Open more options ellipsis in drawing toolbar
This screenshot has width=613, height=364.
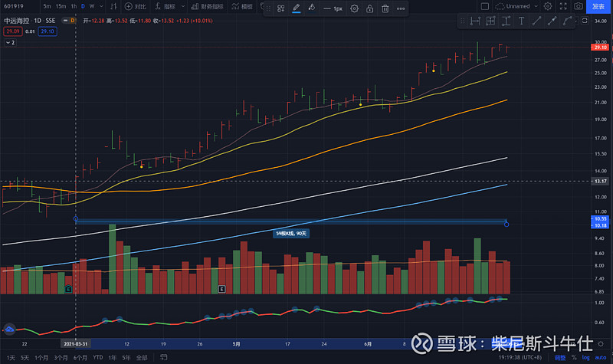click(401, 8)
